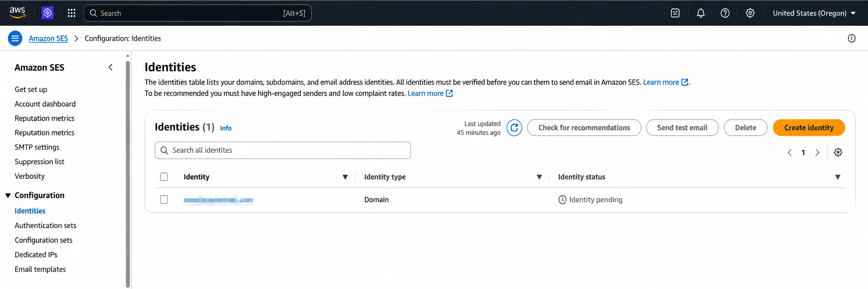Open CloudShell icon in top bar
The image size is (868, 289).
pyautogui.click(x=675, y=13)
